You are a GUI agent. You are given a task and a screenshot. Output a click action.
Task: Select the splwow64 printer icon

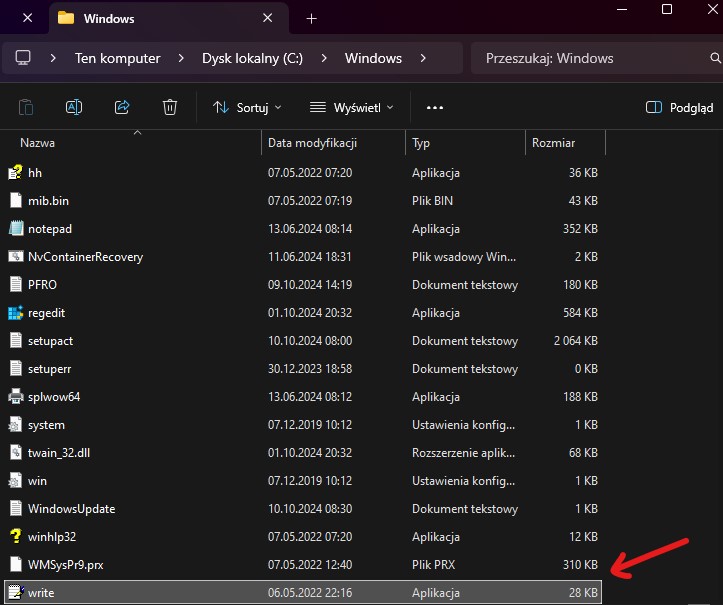(16, 397)
